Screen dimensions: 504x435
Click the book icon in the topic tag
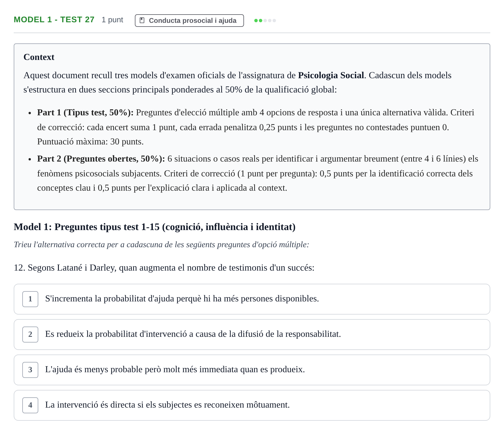click(x=142, y=21)
